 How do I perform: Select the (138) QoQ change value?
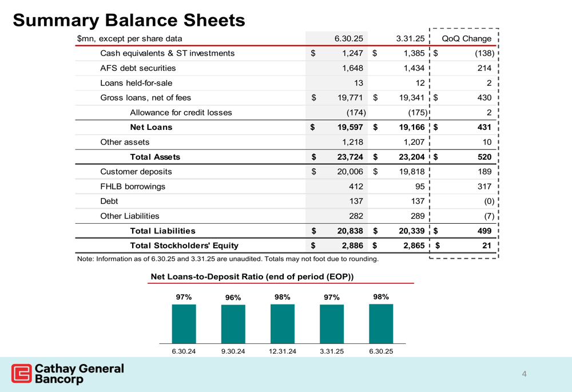484,53
